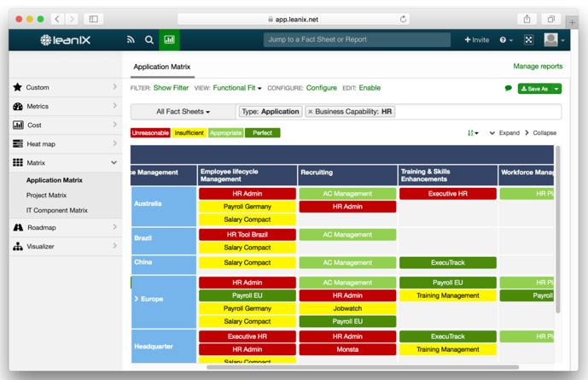
Task: Click the horizontal matrix scrollbar
Action: [363, 367]
